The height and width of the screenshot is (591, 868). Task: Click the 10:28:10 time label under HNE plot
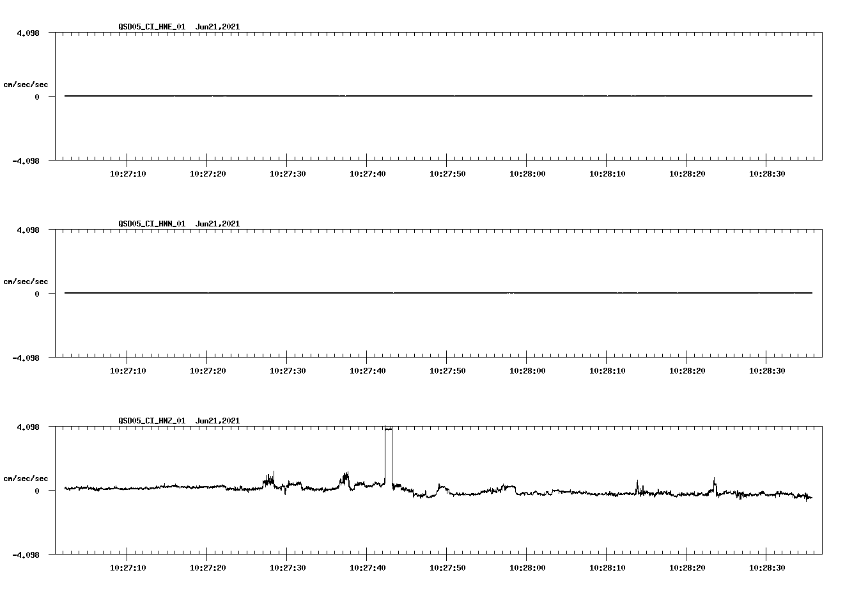coord(607,174)
